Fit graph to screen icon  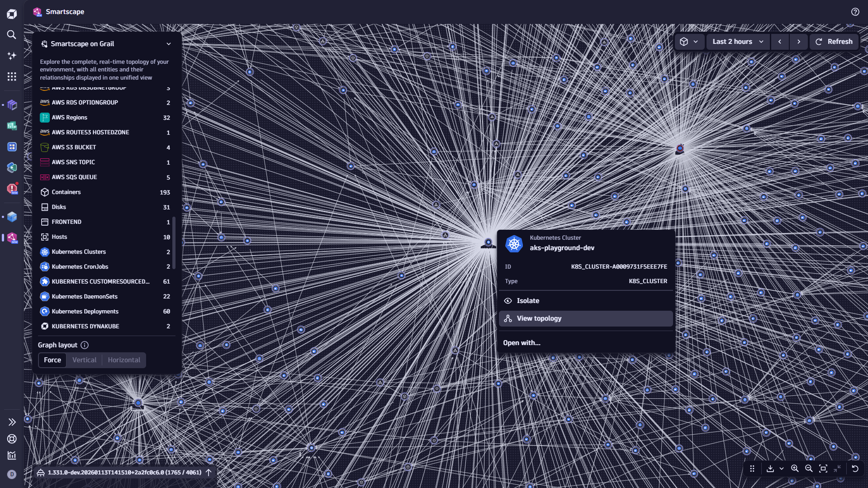click(x=823, y=469)
